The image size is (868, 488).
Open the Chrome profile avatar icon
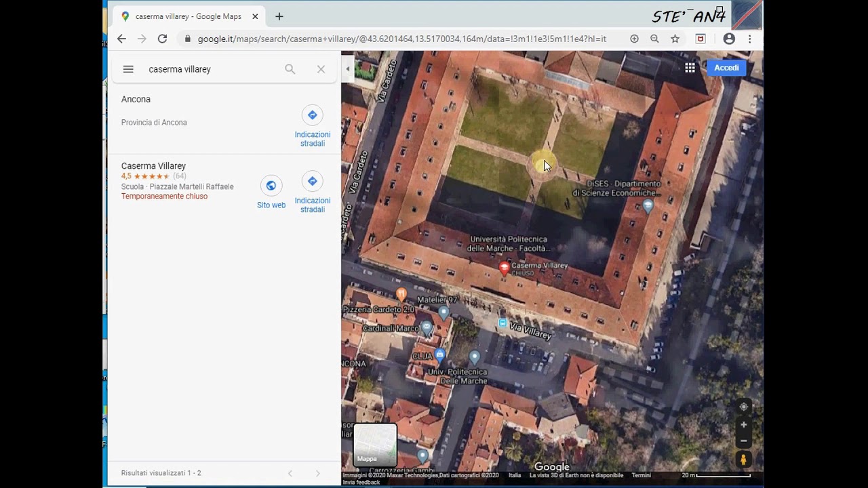click(x=729, y=39)
